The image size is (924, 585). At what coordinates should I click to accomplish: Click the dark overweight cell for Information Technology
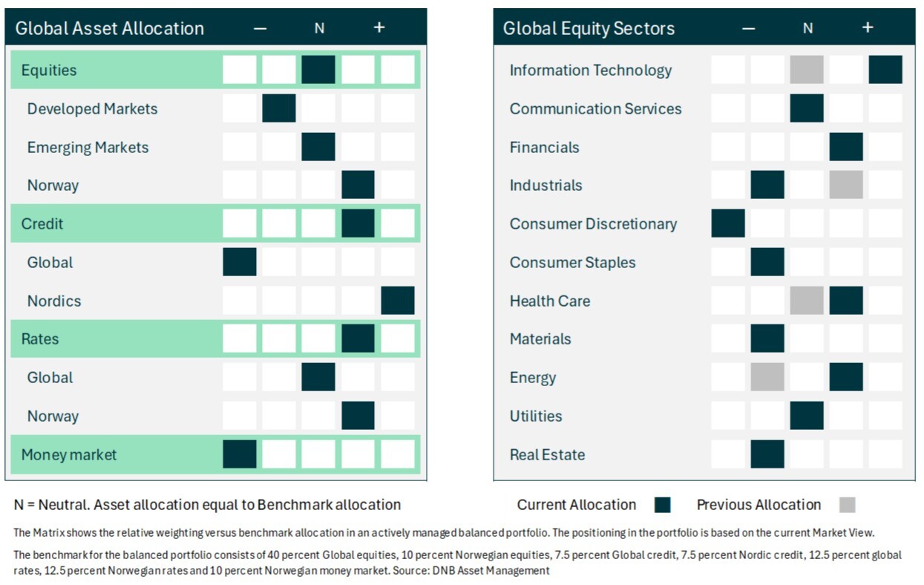coord(885,70)
